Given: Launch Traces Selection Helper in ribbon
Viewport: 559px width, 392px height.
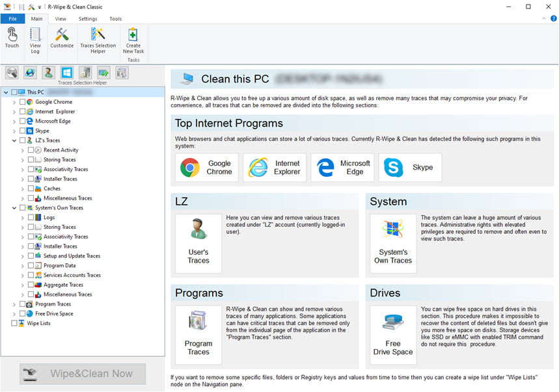Looking at the screenshot, I should click(98, 40).
